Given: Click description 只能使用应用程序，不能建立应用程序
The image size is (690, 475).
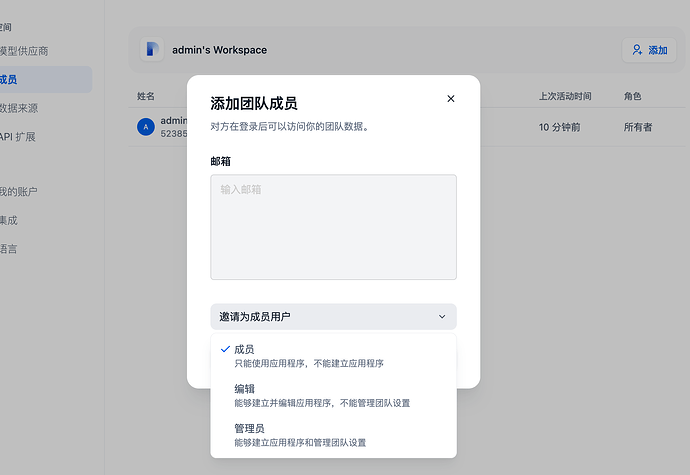Looking at the screenshot, I should click(309, 363).
